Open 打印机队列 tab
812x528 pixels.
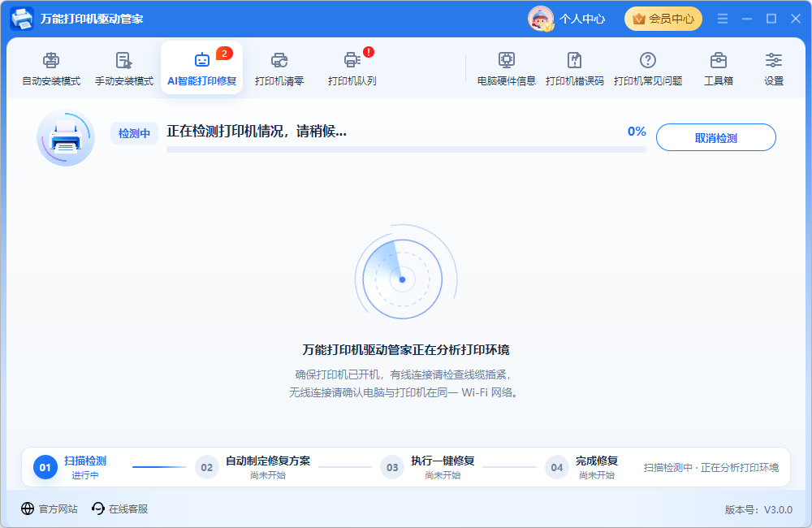352,68
